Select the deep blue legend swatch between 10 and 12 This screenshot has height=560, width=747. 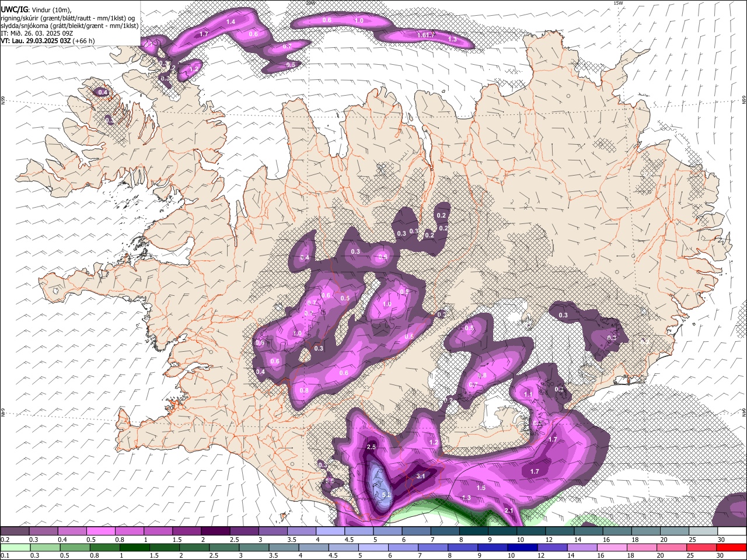coord(522,547)
